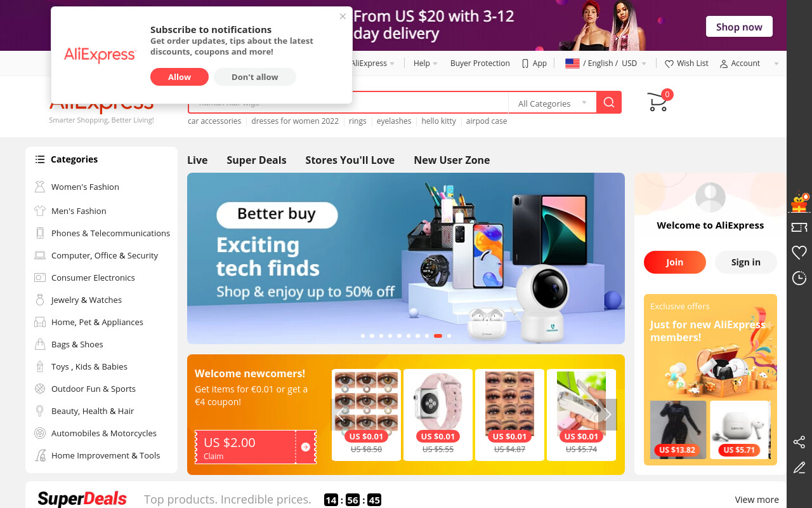Open the coupon ticket icon in sidebar
This screenshot has width=812, height=508.
[799, 227]
